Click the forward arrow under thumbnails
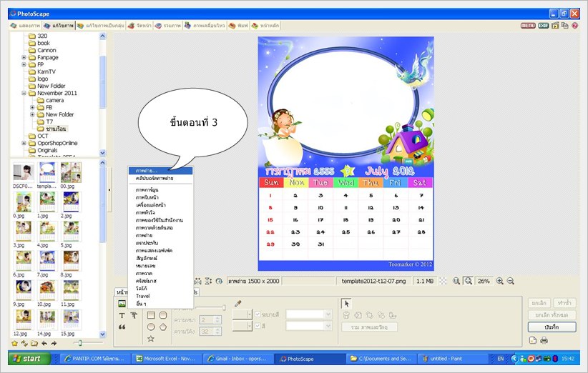Viewport: 588px width, 373px height. click(x=54, y=343)
